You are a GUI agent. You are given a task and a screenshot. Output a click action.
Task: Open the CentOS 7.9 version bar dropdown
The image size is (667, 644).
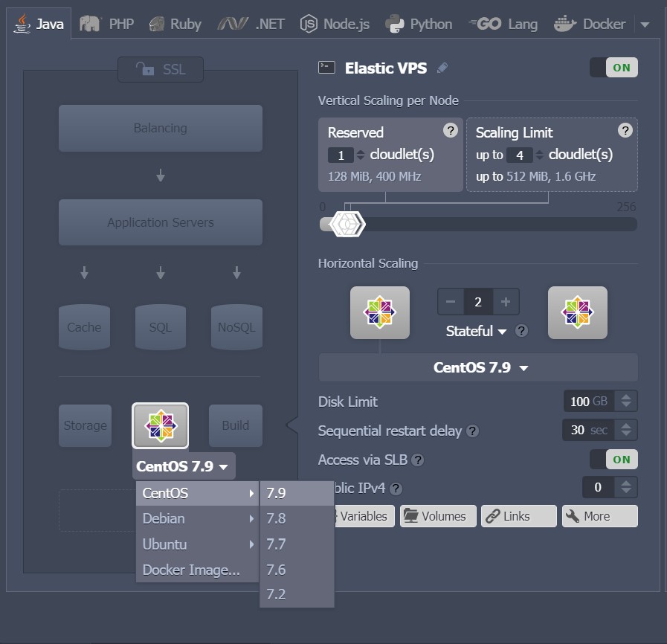coord(478,367)
